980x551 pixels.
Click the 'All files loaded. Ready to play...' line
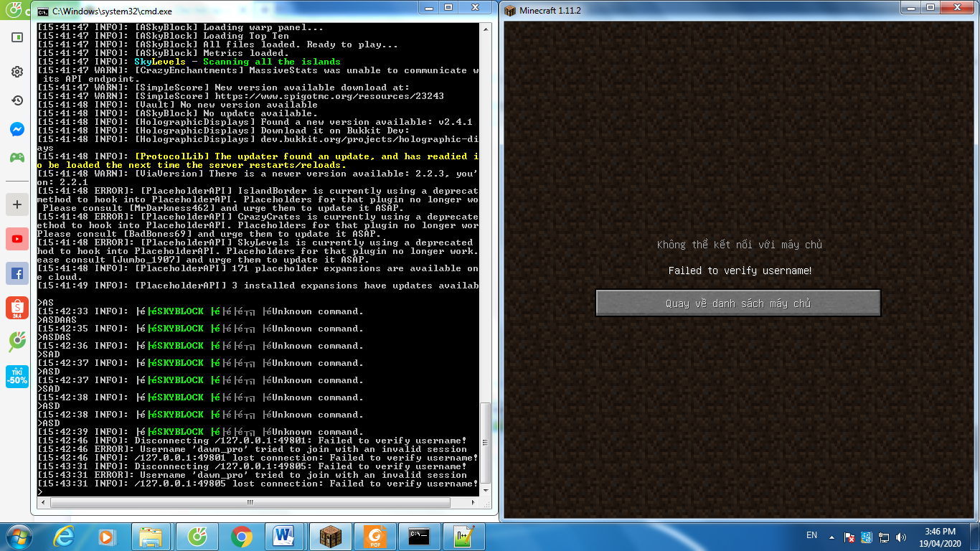click(217, 44)
